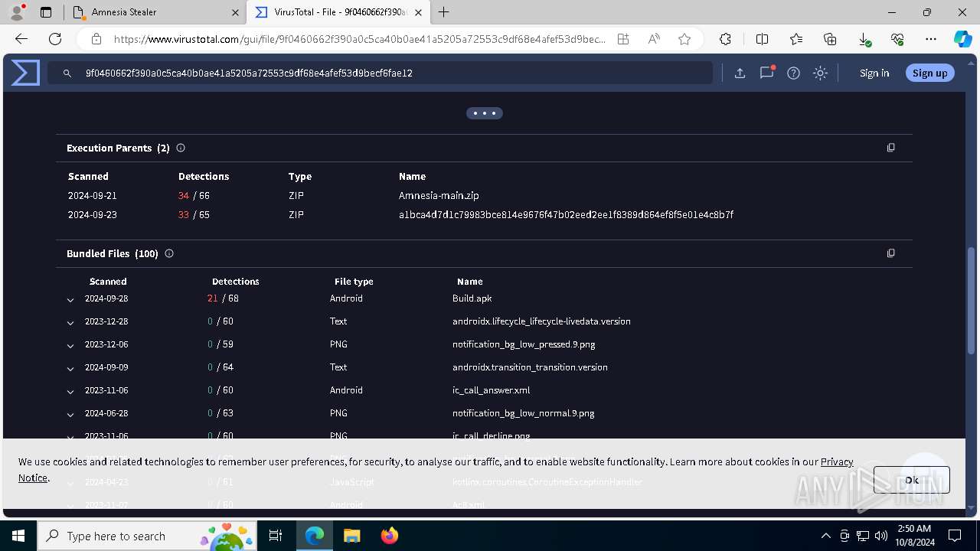
Task: Open browser Extensions puzzle icon
Action: click(725, 39)
